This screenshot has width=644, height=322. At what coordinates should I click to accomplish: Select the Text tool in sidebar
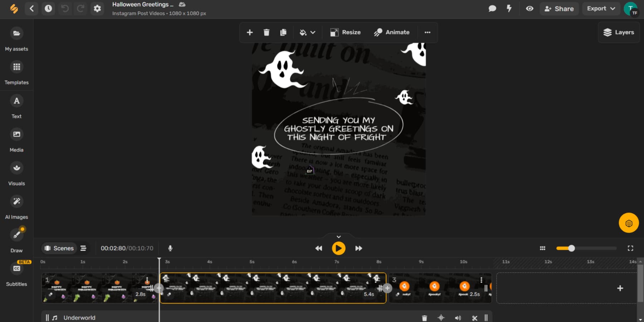coord(16,106)
